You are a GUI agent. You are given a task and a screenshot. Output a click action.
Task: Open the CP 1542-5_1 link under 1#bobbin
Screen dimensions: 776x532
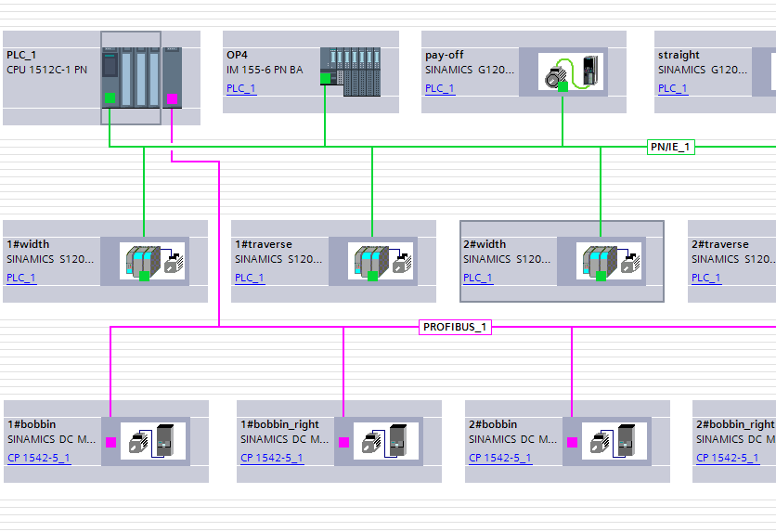click(x=39, y=458)
